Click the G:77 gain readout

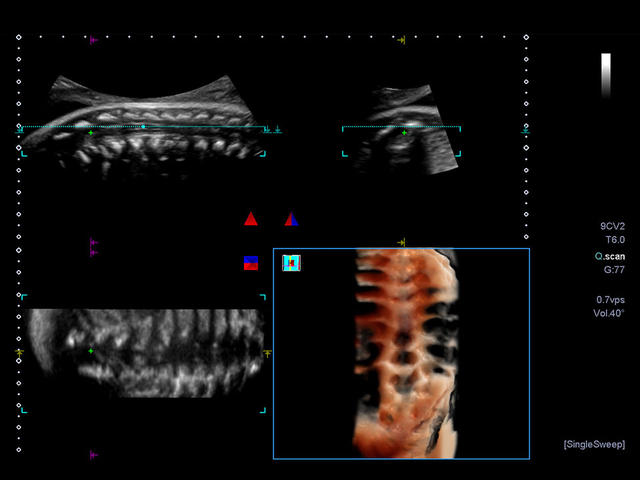coord(614,270)
